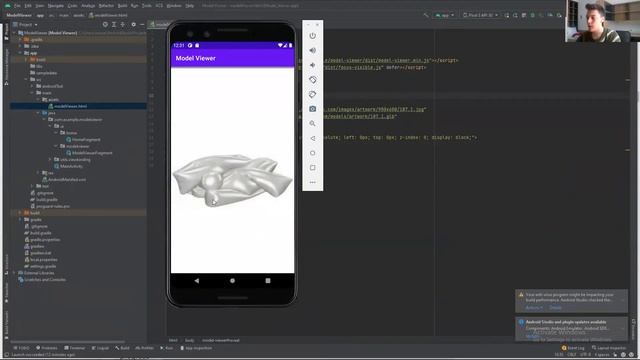
Task: Open the Actions dropdown in notification
Action: (x=534, y=308)
